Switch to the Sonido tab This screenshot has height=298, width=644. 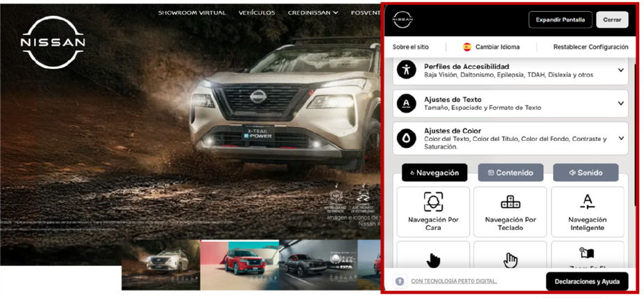[x=586, y=173]
